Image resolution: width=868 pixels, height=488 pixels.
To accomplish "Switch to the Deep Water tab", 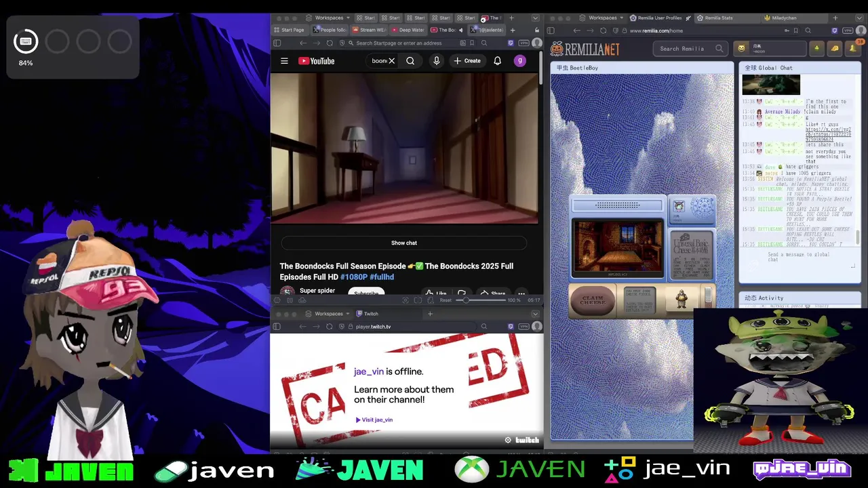I will pyautogui.click(x=408, y=30).
